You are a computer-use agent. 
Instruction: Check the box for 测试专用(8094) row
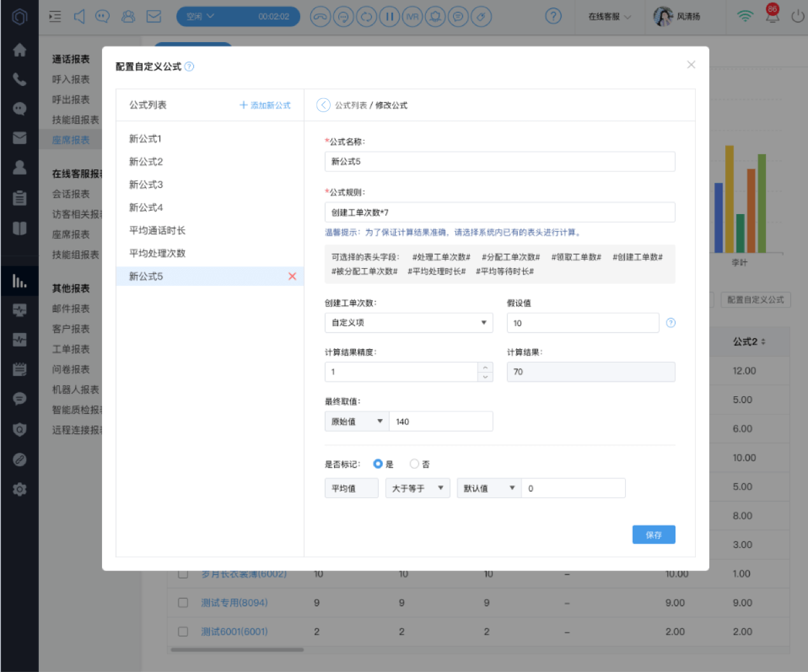[183, 603]
